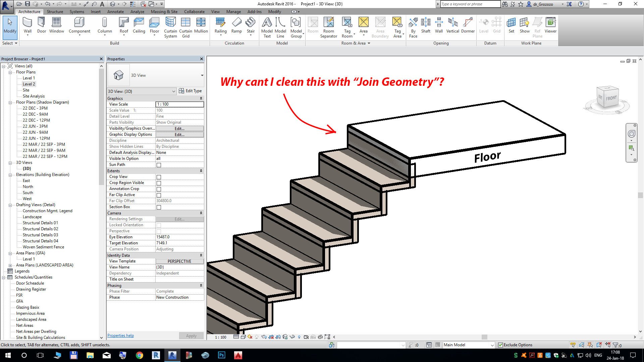Screen dimensions: 644x362
Task: Select the Curtain System tool
Action: pos(170,27)
